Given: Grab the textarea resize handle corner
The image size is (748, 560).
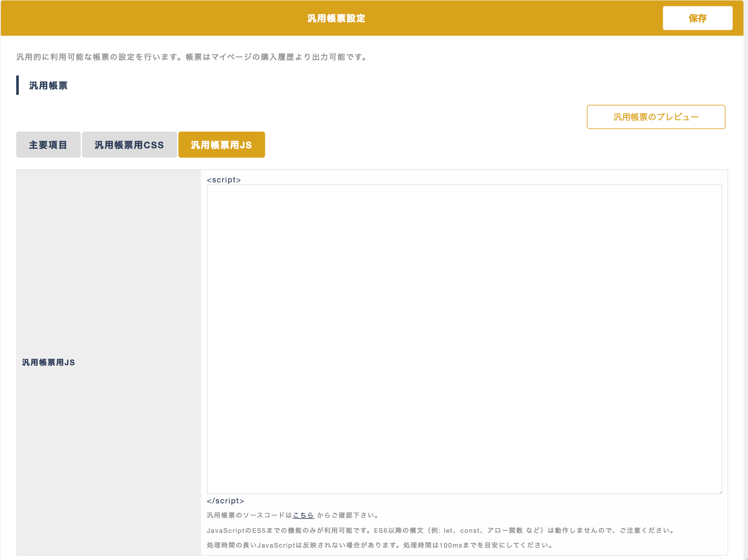Looking at the screenshot, I should pos(719,491).
